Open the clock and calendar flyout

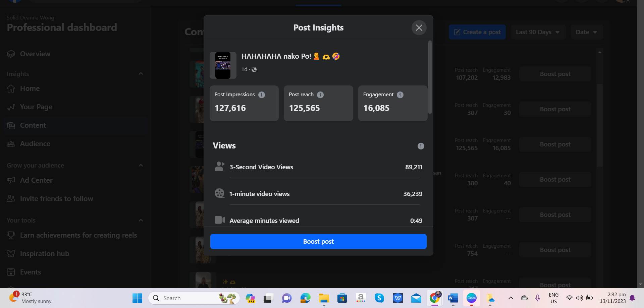(613, 298)
